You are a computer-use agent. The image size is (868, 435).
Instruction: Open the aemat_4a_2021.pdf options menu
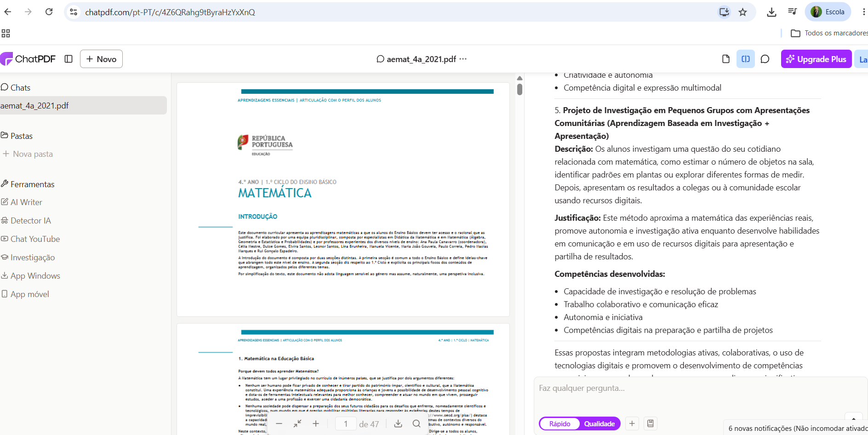point(463,59)
